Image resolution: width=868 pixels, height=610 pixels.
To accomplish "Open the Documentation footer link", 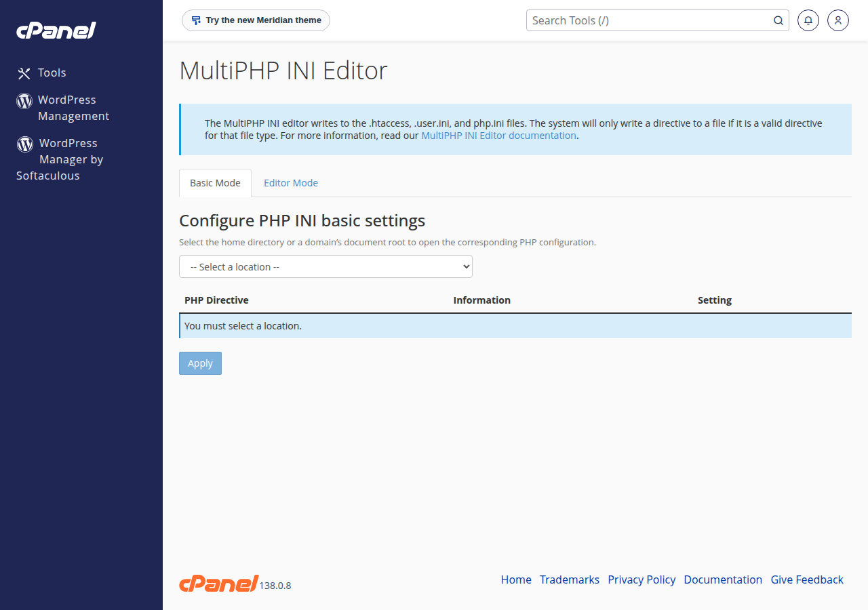I will coord(723,579).
